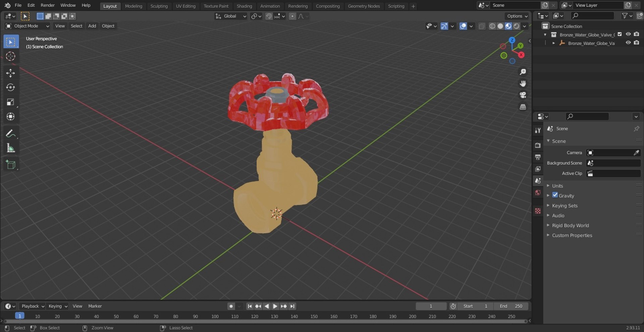The image size is (644, 332).
Task: Open the Keying popover
Action: (58, 306)
